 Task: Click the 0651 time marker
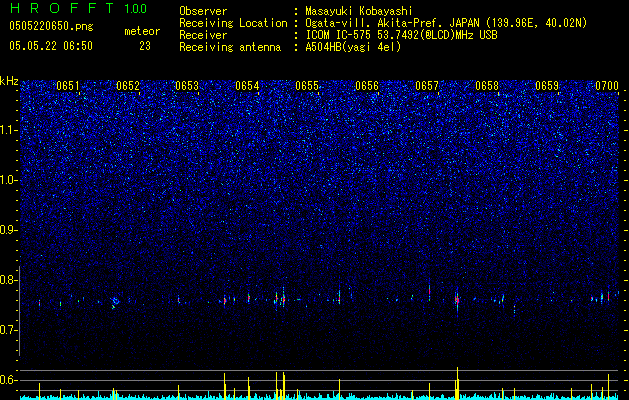(68, 86)
